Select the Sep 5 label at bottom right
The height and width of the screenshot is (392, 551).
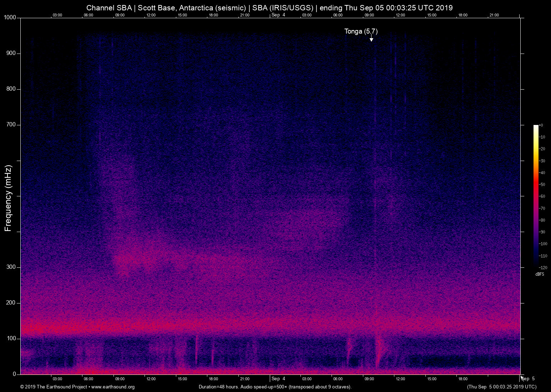tap(528, 379)
